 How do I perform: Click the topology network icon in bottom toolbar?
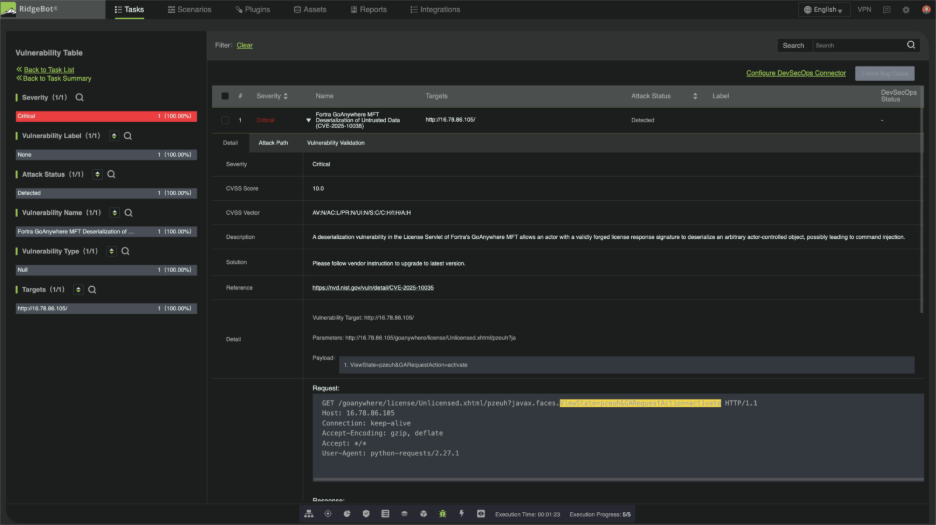coord(309,514)
